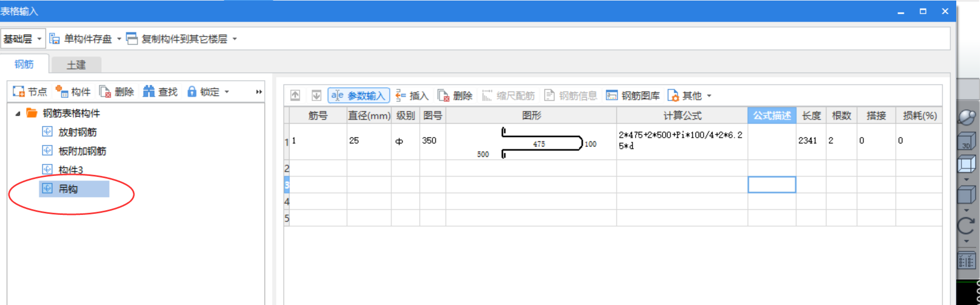Click the solid box icon in right sidebar
Screen dimensions: 980x305
pos(966,195)
